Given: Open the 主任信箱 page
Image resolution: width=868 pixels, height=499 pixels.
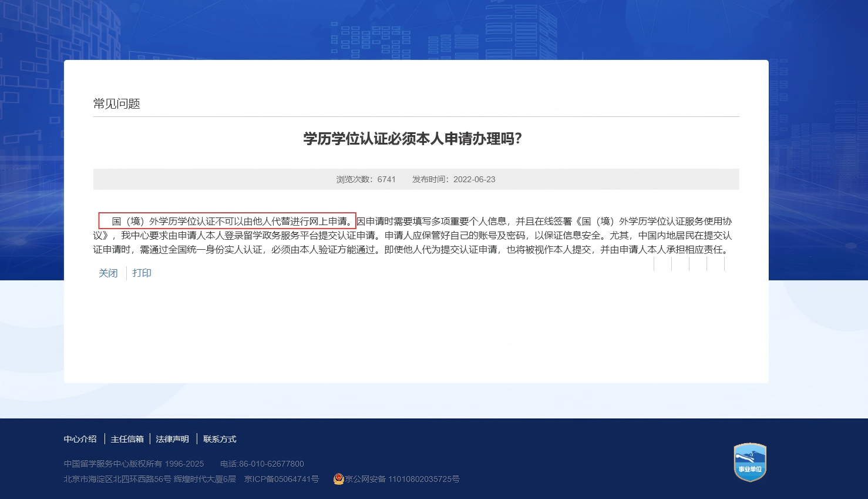Looking at the screenshot, I should pyautogui.click(x=127, y=439).
